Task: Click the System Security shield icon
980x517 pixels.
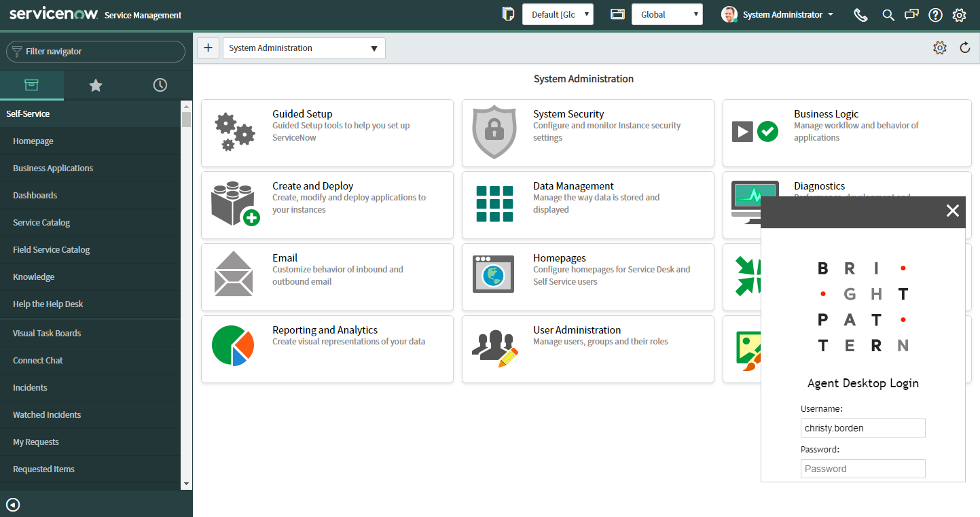Action: click(494, 132)
